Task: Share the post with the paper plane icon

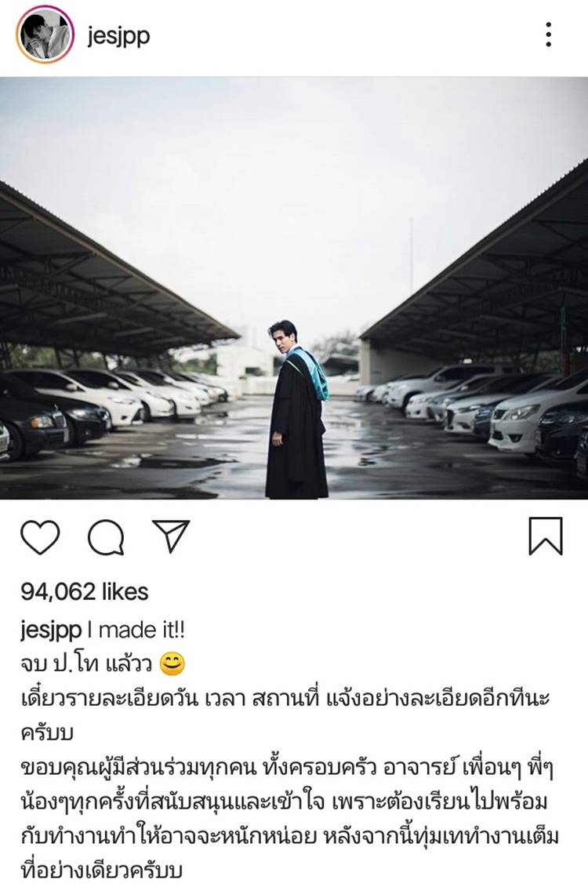Action: click(171, 536)
